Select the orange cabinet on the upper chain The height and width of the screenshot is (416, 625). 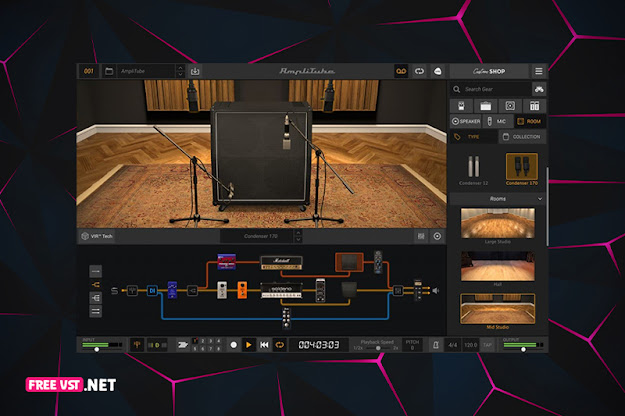point(349,262)
